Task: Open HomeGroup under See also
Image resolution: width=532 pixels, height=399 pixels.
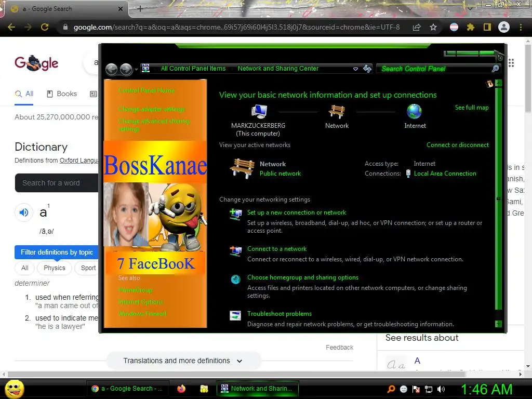Action: tap(136, 290)
